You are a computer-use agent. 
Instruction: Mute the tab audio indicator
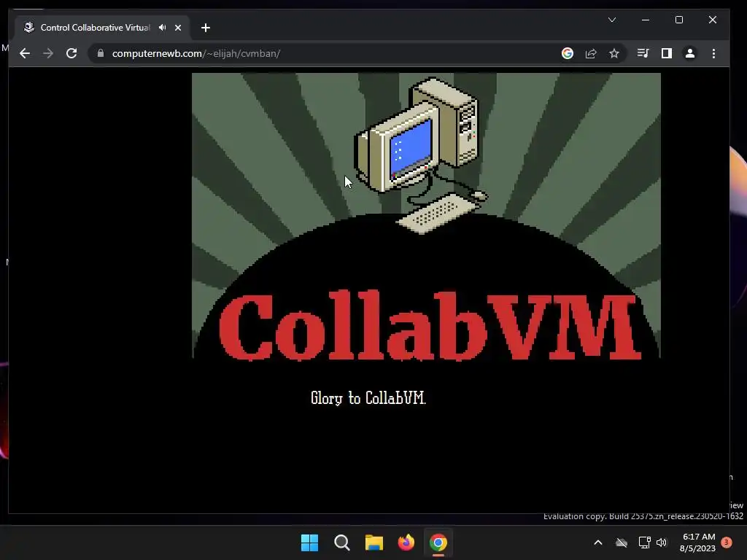click(x=163, y=28)
